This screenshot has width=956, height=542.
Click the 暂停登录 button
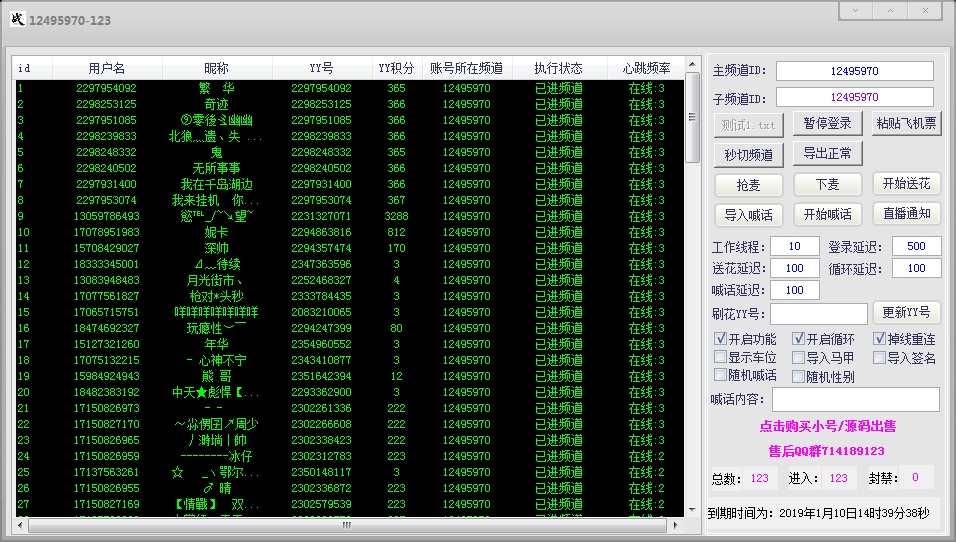tap(827, 123)
